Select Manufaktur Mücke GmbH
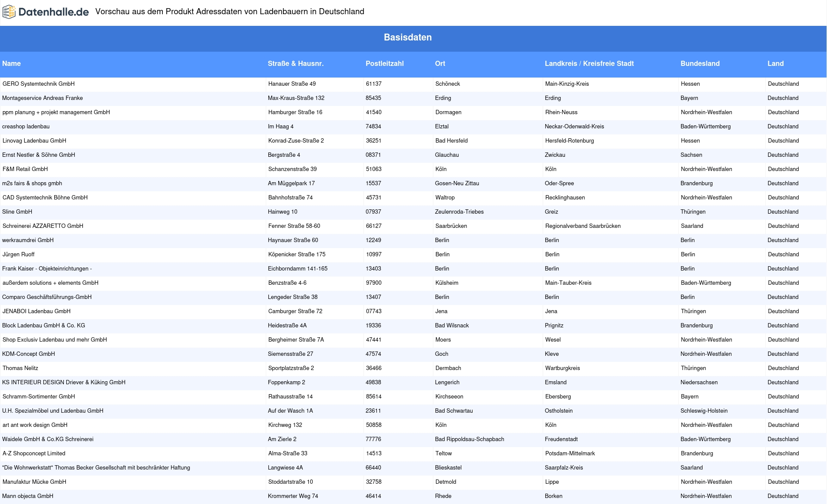Viewport: 827px width, 504px height. point(34,482)
